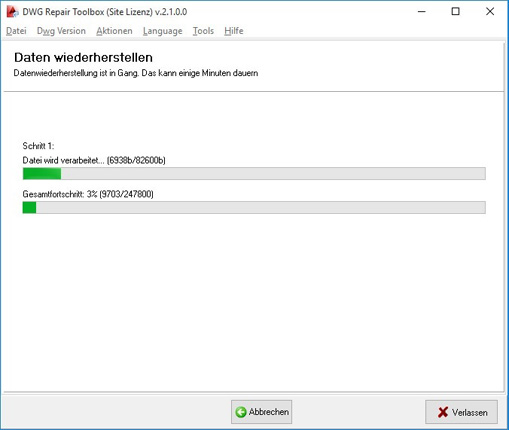This screenshot has width=509, height=430.
Task: Click the 'Schritt 1:' label
Action: 38,146
